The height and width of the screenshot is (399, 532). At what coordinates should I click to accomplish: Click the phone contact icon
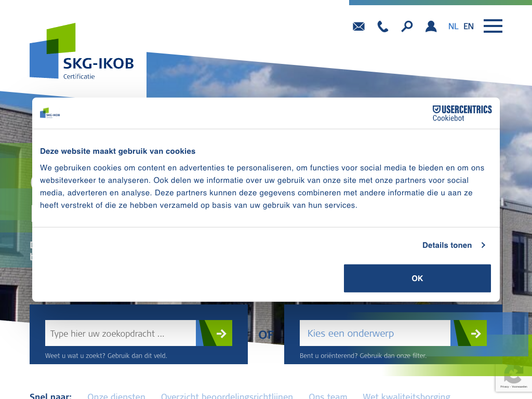click(x=383, y=26)
